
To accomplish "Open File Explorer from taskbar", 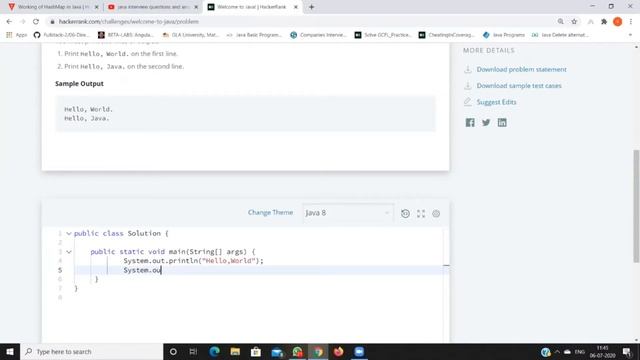I will pyautogui.click(x=235, y=351).
